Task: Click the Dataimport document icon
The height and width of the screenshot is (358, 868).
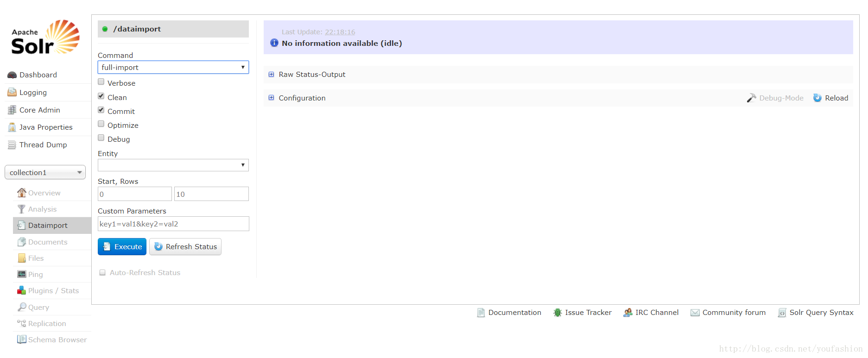Action: point(21,225)
